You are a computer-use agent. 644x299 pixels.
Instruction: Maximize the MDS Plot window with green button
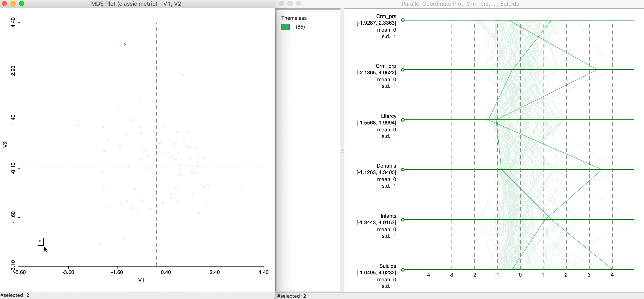click(x=22, y=3)
